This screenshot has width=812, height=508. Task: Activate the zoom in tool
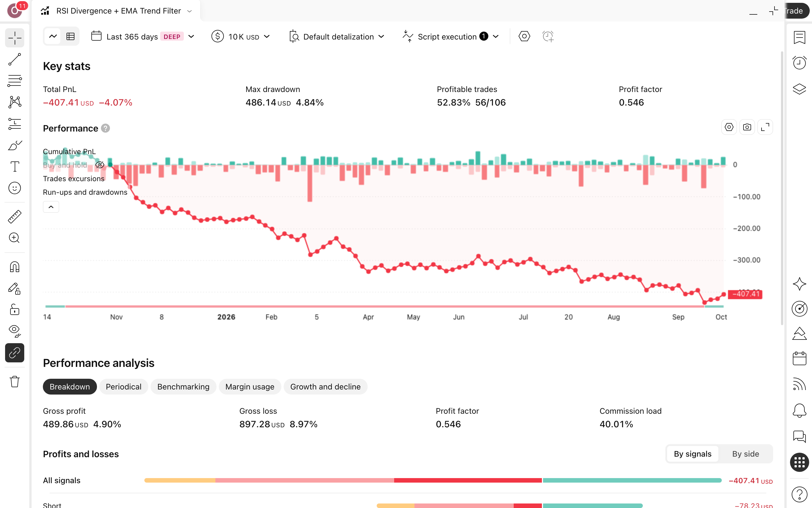[15, 238]
